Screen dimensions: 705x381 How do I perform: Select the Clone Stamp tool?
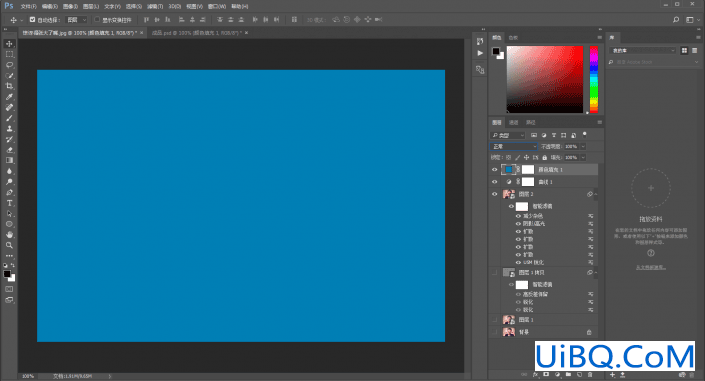click(x=9, y=129)
